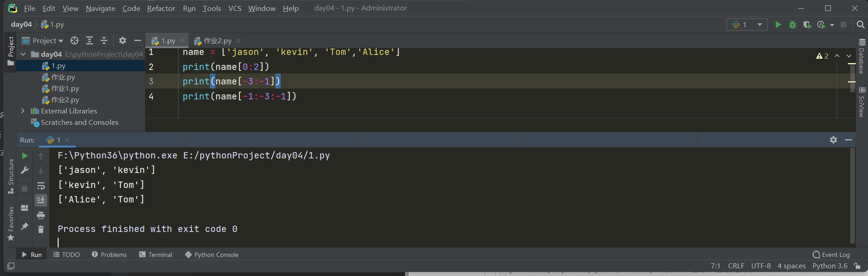This screenshot has width=868, height=276.
Task: Open the Event Log
Action: coord(831,255)
